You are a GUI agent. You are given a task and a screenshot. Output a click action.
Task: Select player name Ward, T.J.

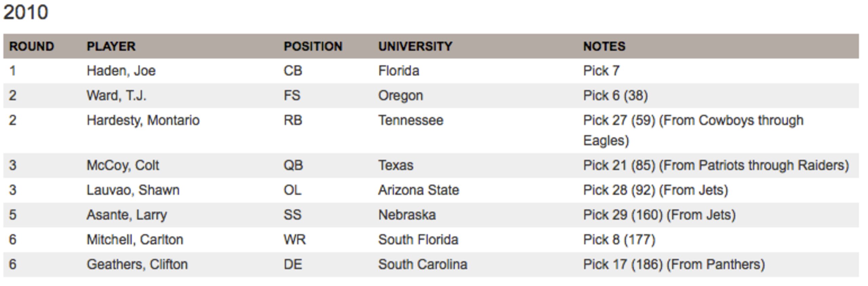(x=116, y=96)
